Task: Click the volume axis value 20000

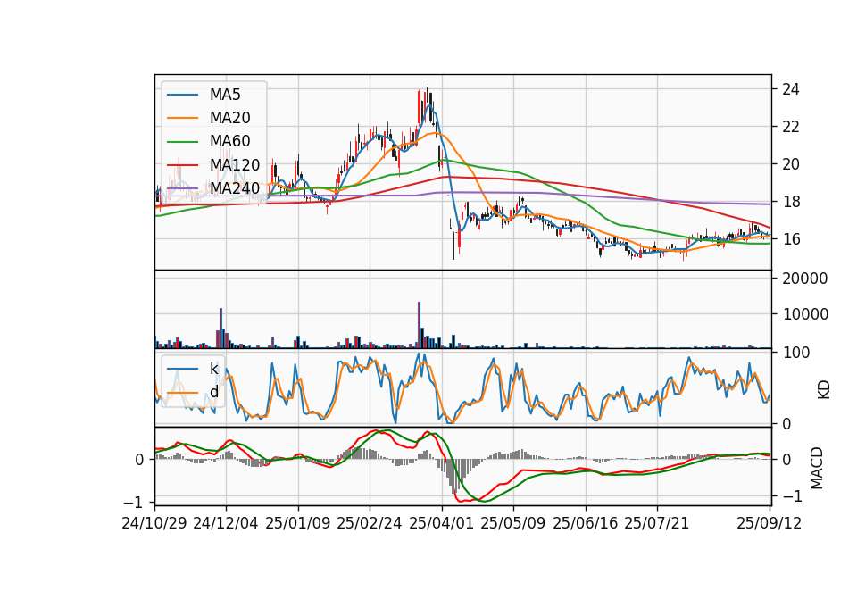Action: [805, 279]
